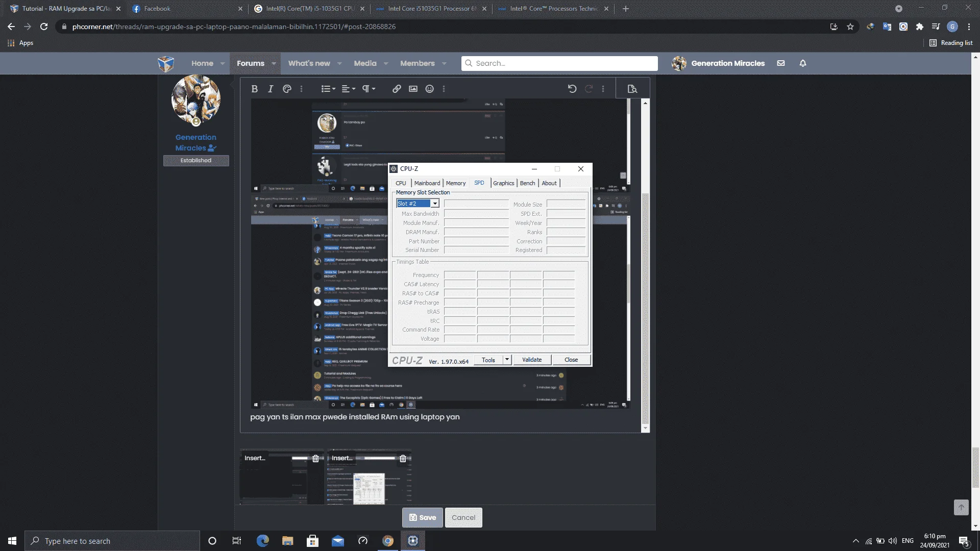Image resolution: width=980 pixels, height=551 pixels.
Task: Go to the forum Home page
Action: tap(202, 63)
